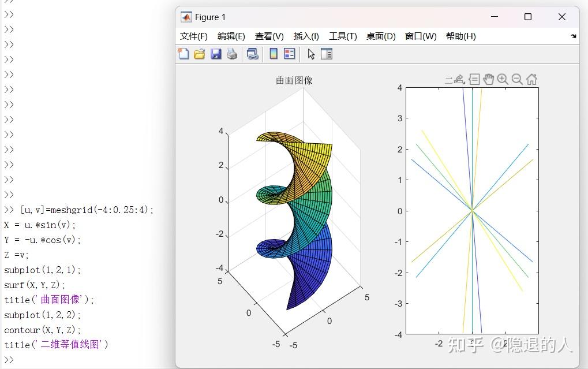The width and height of the screenshot is (588, 369).
Task: Open the Property Inspector toolbar icon
Action: pyautogui.click(x=327, y=54)
